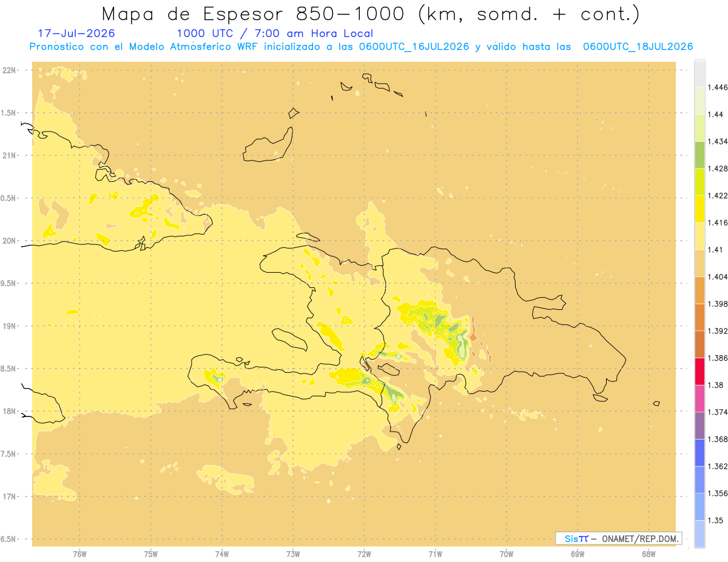
Task: Click the purple legend swatch between 1.368 and 1.374
Action: tap(699, 426)
